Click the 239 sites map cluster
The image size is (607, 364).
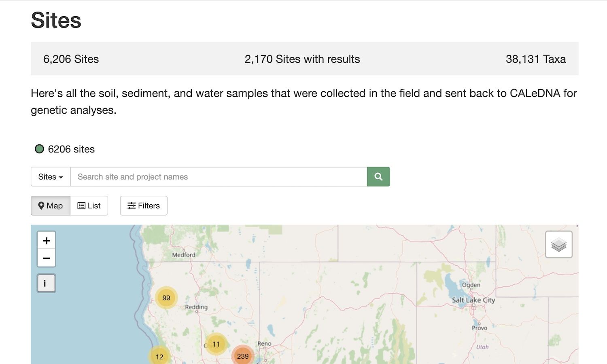point(242,356)
